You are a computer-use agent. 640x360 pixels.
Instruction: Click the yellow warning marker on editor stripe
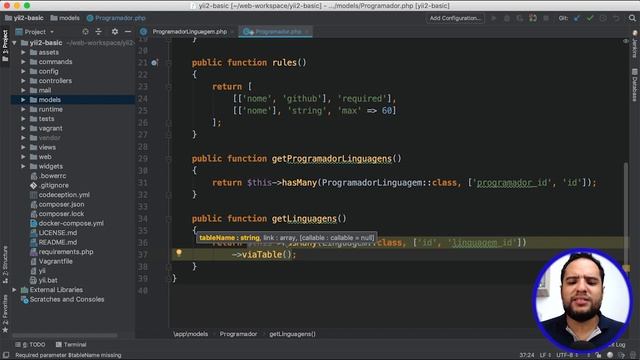coord(627,268)
